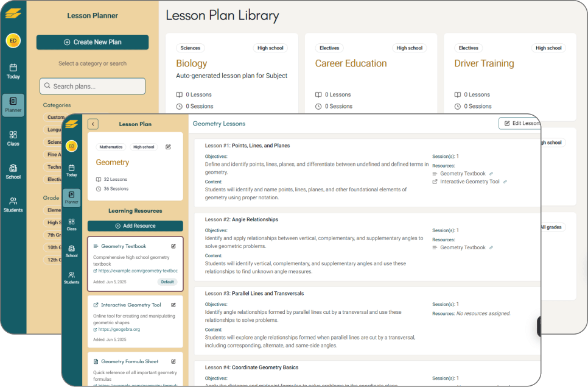
Task: Click the Create New Plan button
Action: tap(92, 43)
